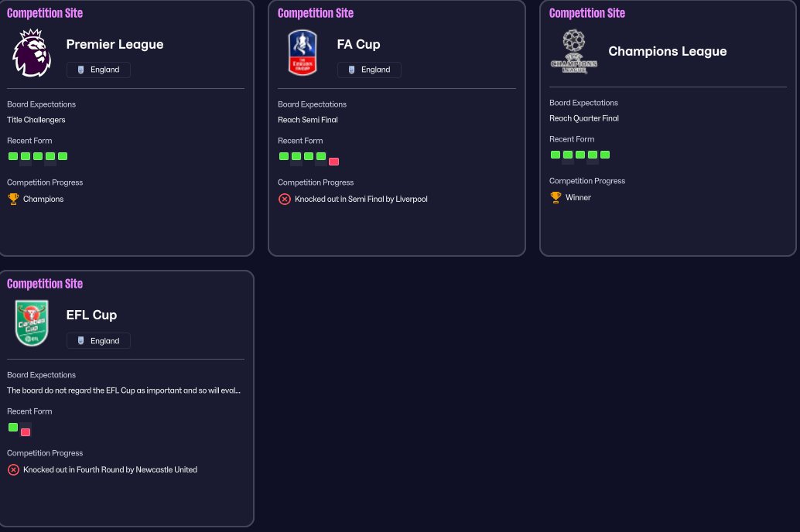Click 'Reach Quarter Final' board expectation text
The image size is (800, 532).
click(584, 118)
